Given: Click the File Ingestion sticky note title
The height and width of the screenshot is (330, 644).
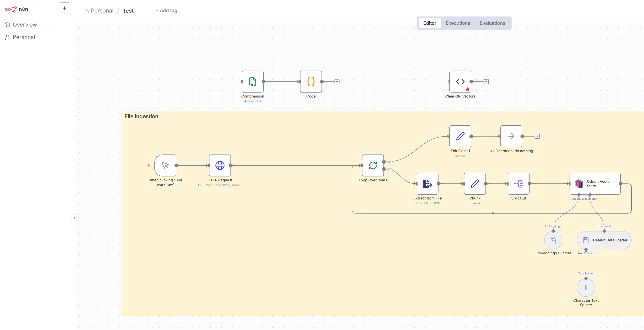Looking at the screenshot, I should point(141,116).
